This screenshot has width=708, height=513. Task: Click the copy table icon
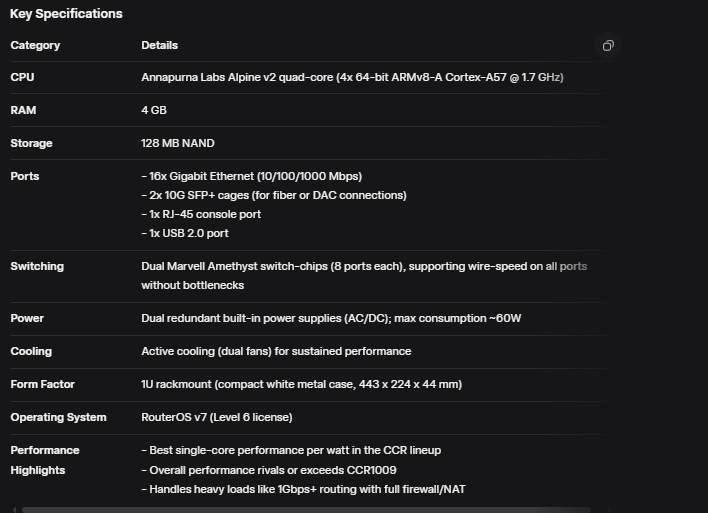point(608,46)
